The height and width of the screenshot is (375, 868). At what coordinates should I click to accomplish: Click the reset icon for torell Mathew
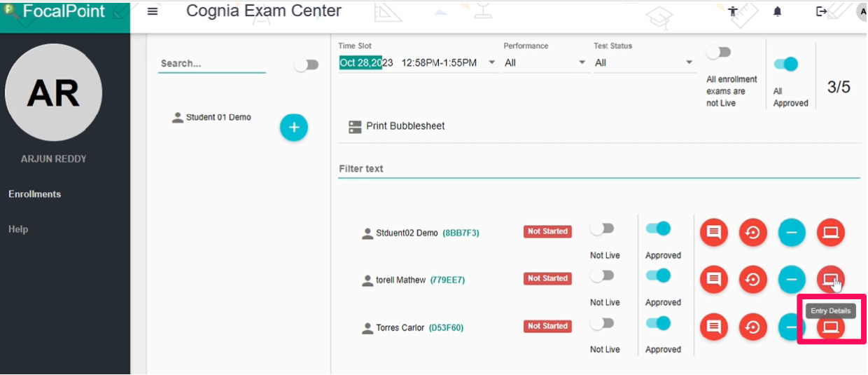click(x=753, y=280)
